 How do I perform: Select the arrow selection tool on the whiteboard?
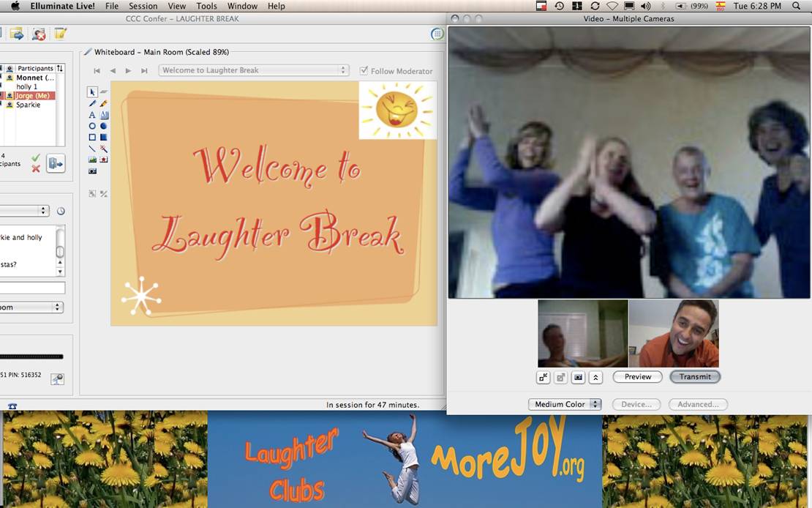pos(91,91)
